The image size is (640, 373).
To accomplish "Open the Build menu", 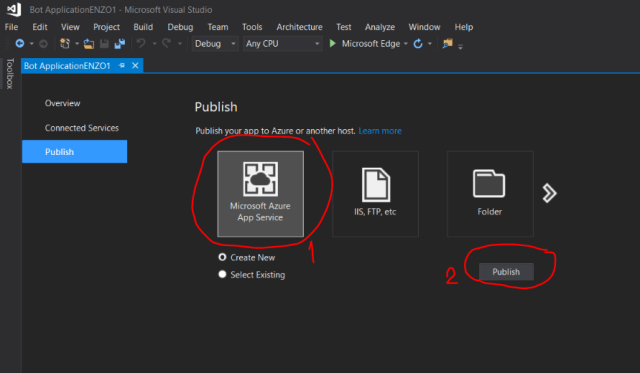I will coord(143,27).
